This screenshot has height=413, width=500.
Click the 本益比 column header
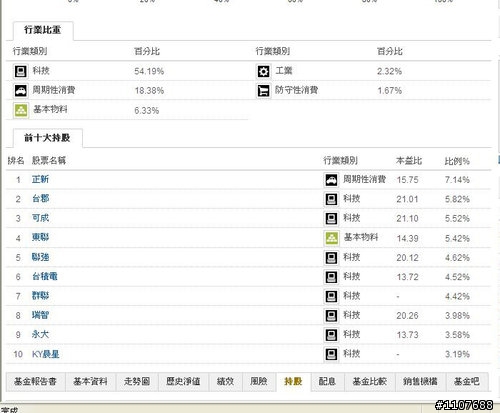409,161
